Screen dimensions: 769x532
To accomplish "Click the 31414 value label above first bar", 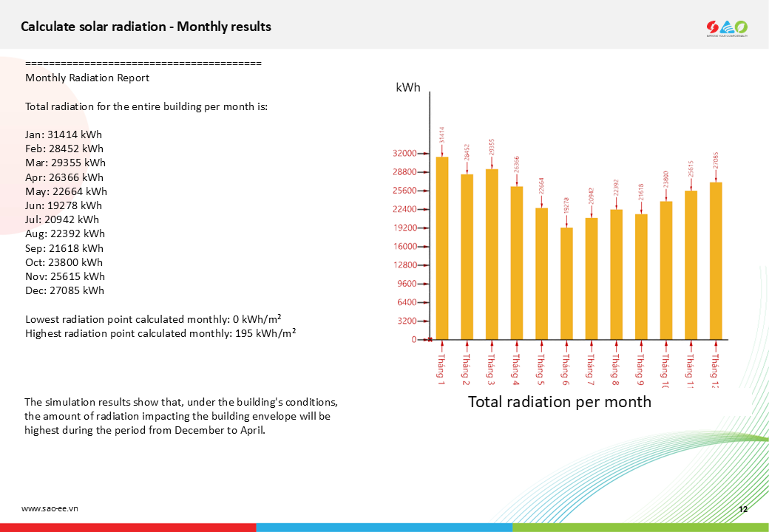I will coord(442,135).
